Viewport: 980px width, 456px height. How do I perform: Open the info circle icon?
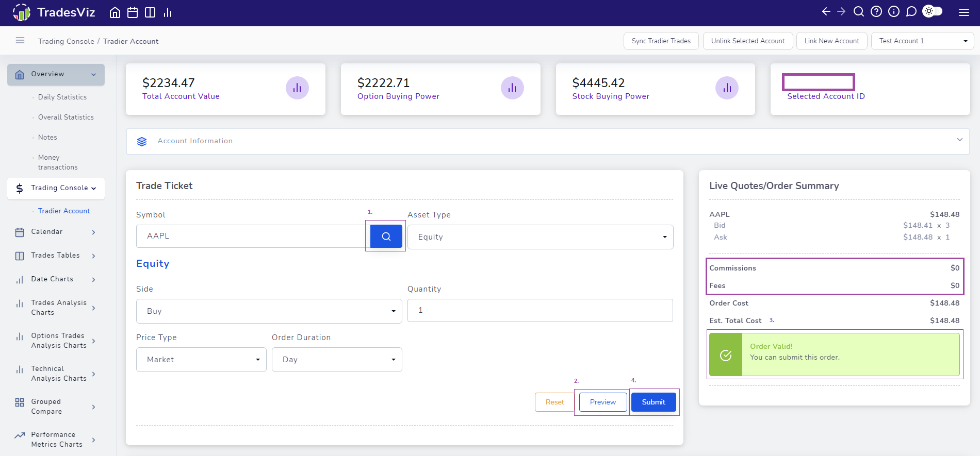[894, 11]
